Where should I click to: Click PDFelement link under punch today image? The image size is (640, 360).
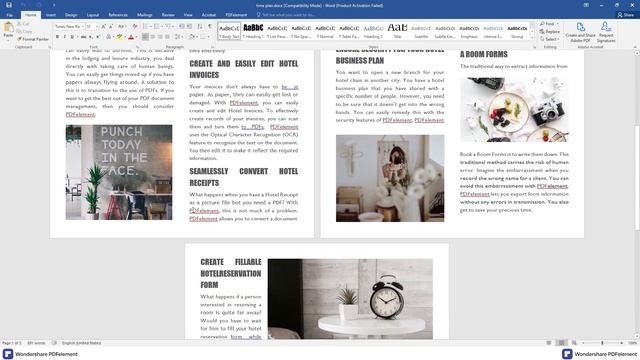pyautogui.click(x=80, y=114)
